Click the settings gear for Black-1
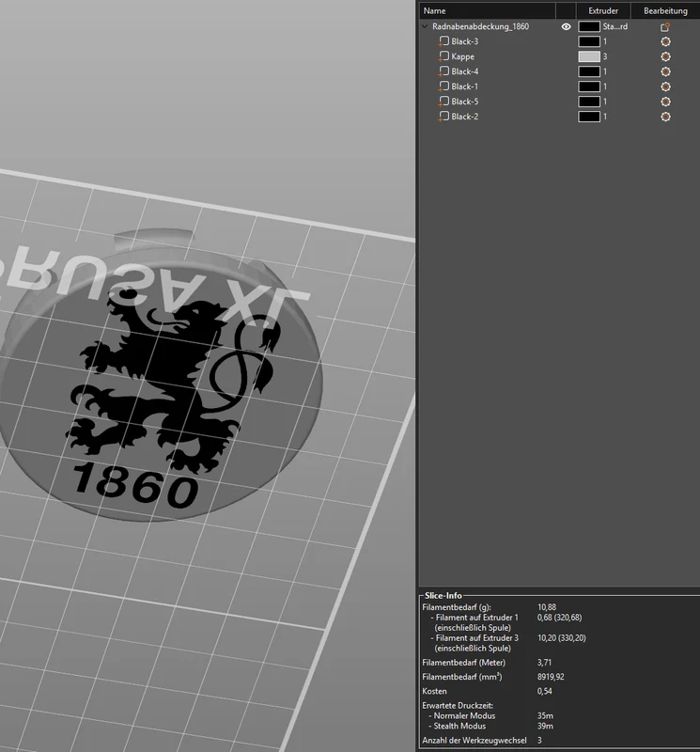 [665, 86]
